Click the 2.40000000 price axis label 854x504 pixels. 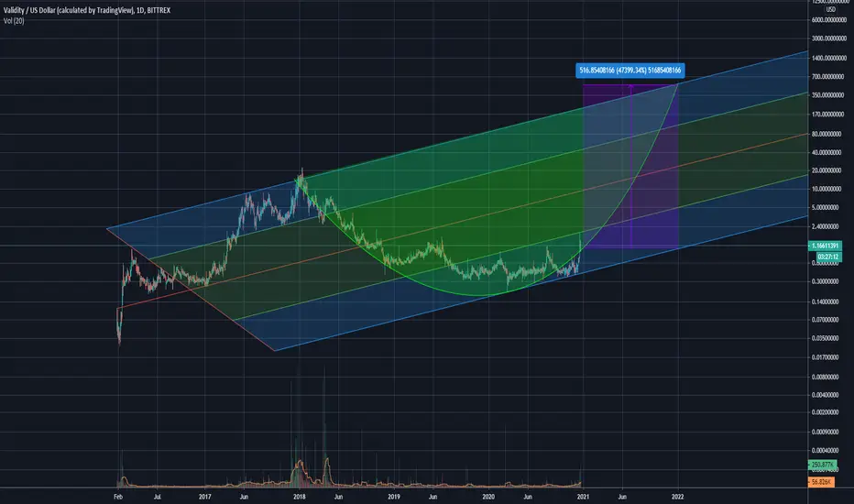pos(826,226)
